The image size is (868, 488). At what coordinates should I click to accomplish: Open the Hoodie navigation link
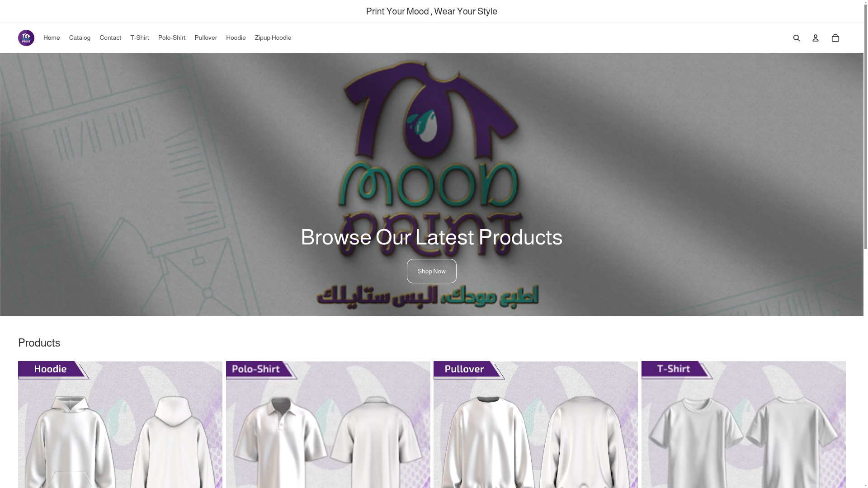[236, 38]
